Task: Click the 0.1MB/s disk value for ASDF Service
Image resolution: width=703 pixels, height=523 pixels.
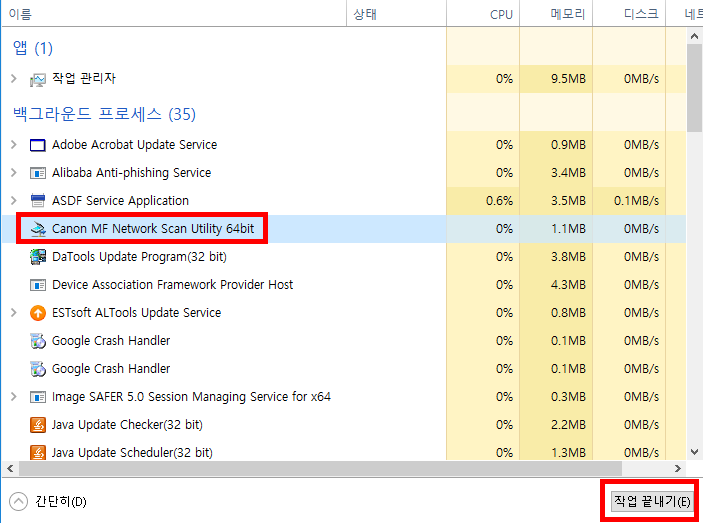Action: [x=636, y=201]
